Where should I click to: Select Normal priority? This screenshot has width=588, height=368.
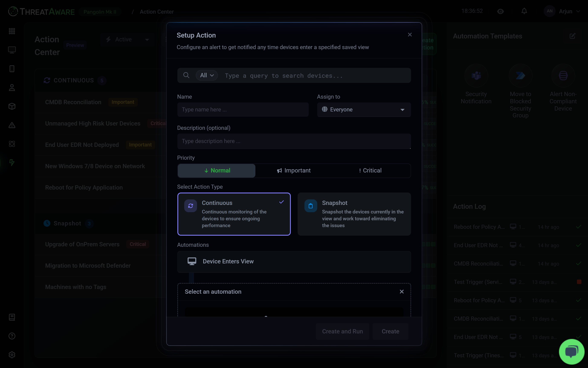[217, 171]
